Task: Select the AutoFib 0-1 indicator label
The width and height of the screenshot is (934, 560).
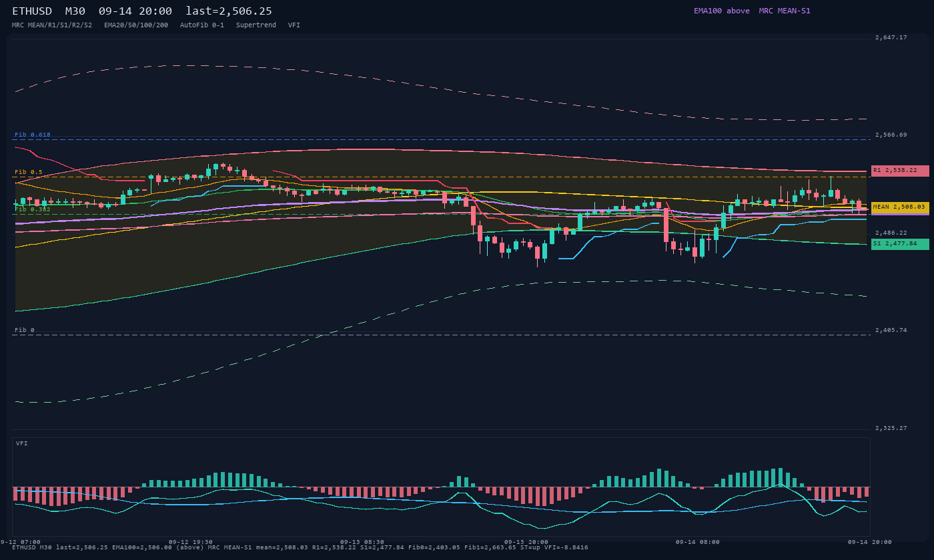Action: click(x=202, y=25)
